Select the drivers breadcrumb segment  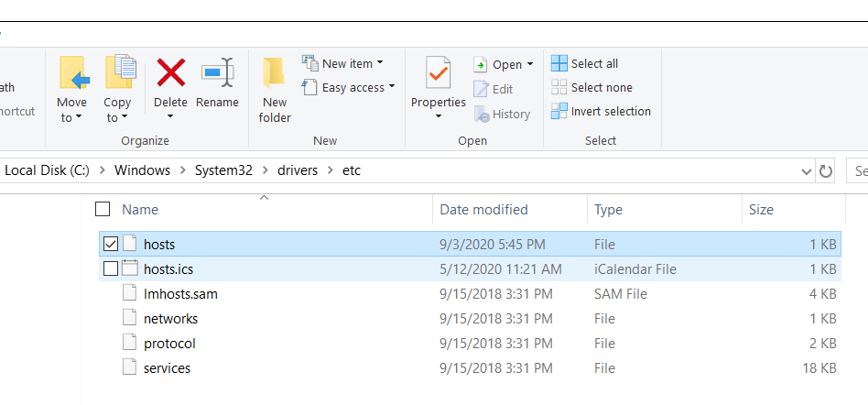pyautogui.click(x=293, y=170)
